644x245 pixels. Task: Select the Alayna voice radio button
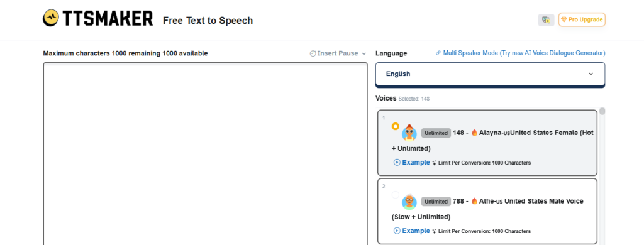[x=395, y=126]
